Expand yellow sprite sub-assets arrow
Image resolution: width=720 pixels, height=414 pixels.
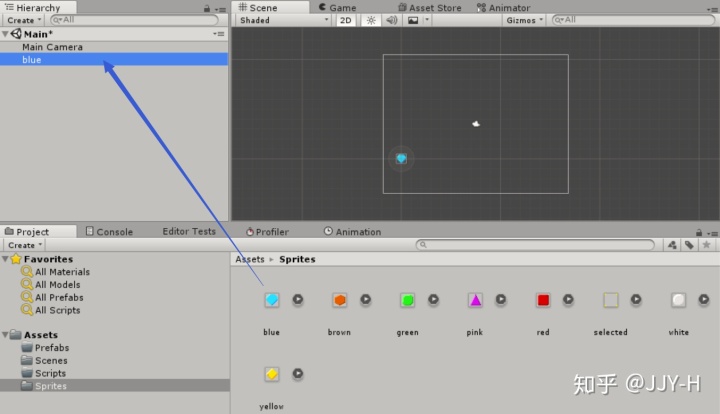[x=298, y=374]
